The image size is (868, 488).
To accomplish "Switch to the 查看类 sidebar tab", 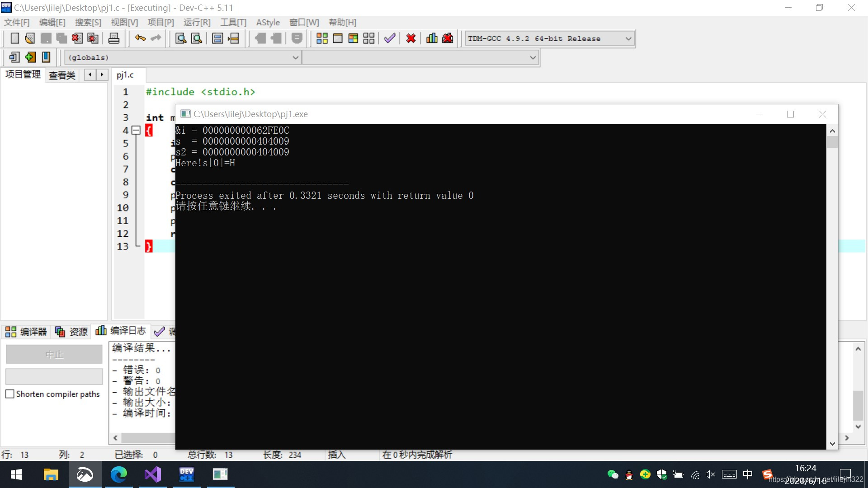I will pos(62,75).
